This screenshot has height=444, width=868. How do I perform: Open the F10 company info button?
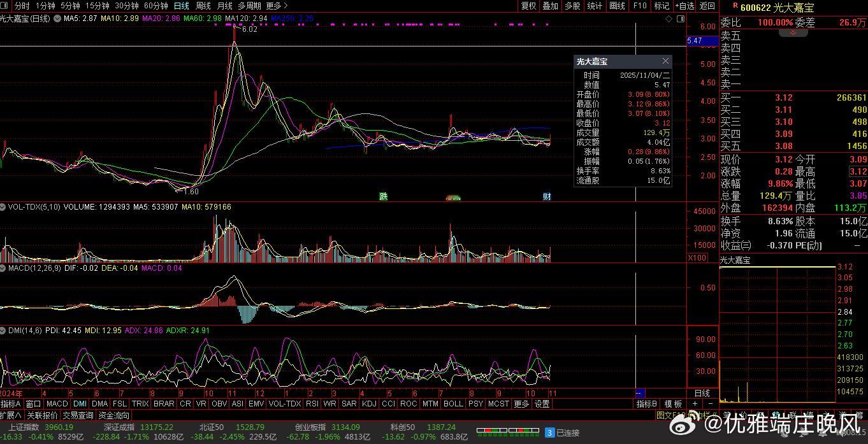click(x=639, y=6)
